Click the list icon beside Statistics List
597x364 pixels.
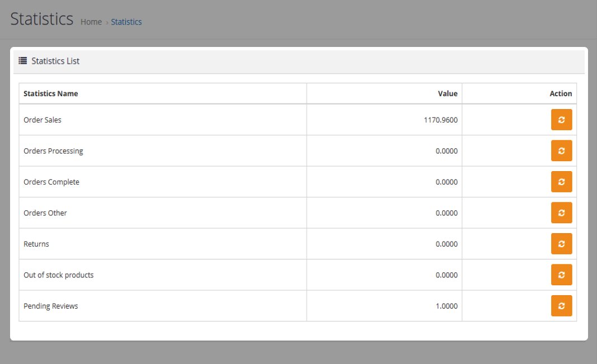pos(23,61)
